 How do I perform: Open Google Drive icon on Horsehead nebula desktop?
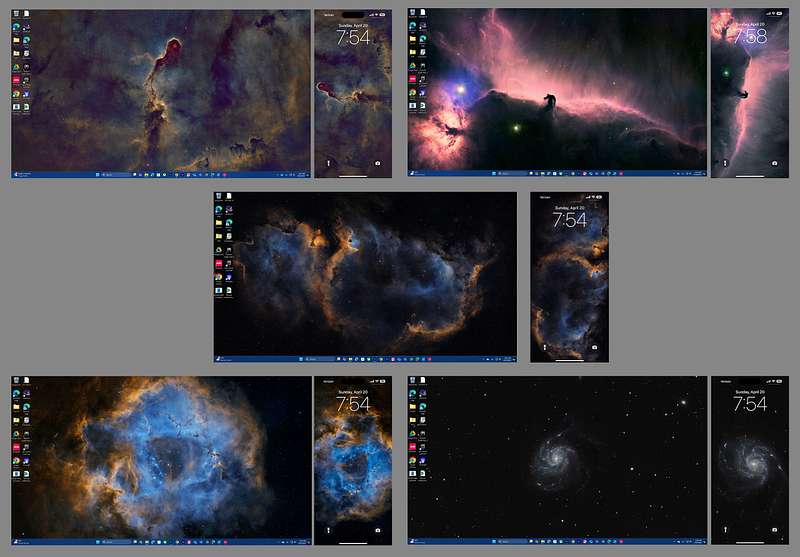pos(413,66)
